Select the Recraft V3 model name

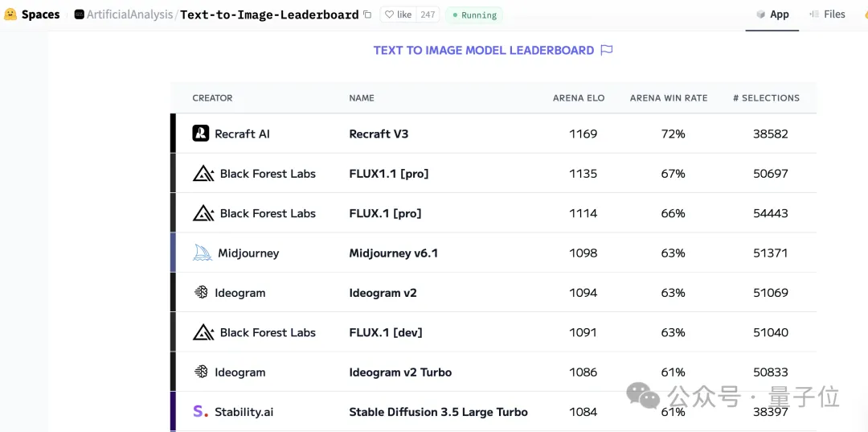click(379, 134)
